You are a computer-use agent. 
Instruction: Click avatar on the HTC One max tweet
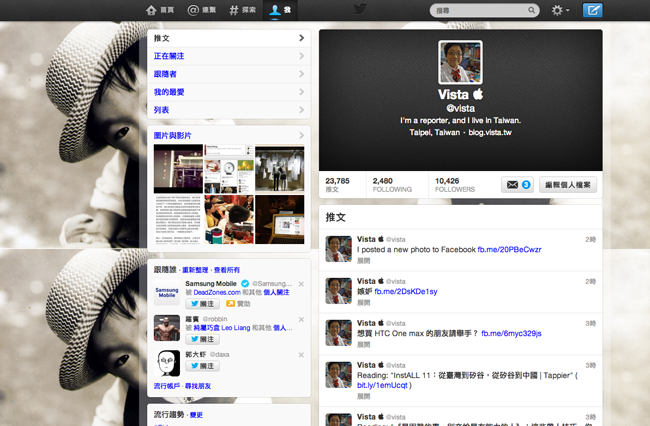point(338,333)
